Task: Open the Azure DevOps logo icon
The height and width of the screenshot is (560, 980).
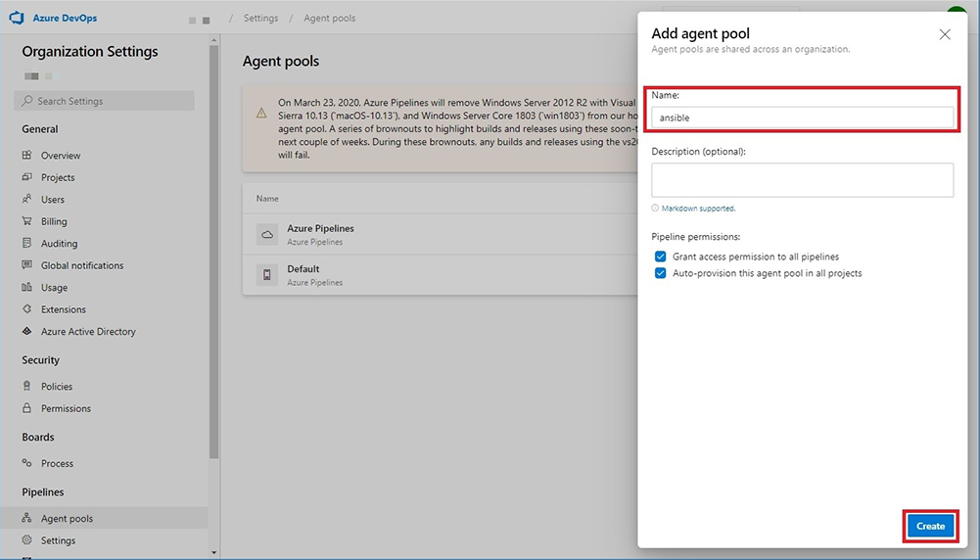Action: coord(17,18)
